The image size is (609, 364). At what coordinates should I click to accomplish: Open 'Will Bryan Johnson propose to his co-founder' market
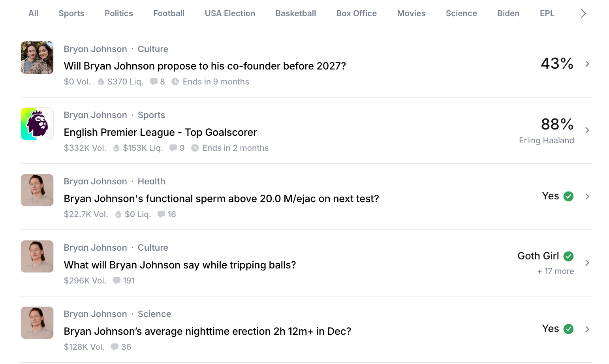tap(205, 66)
